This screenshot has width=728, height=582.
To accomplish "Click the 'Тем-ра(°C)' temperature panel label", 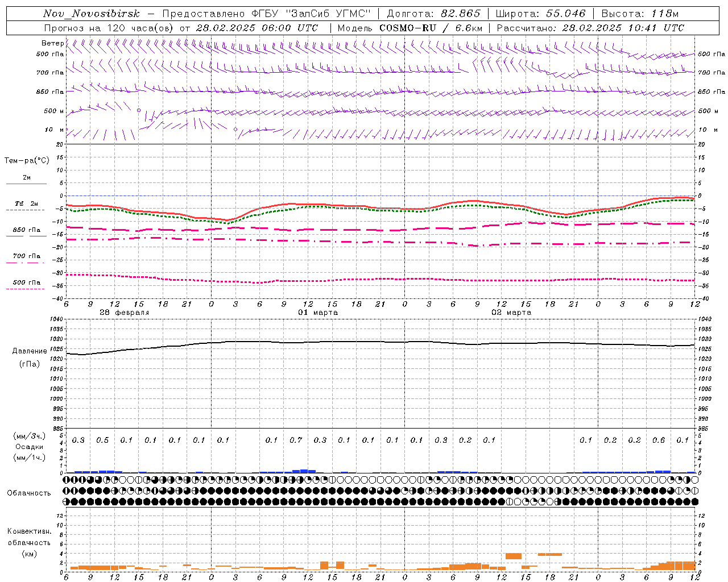I will pyautogui.click(x=27, y=161).
